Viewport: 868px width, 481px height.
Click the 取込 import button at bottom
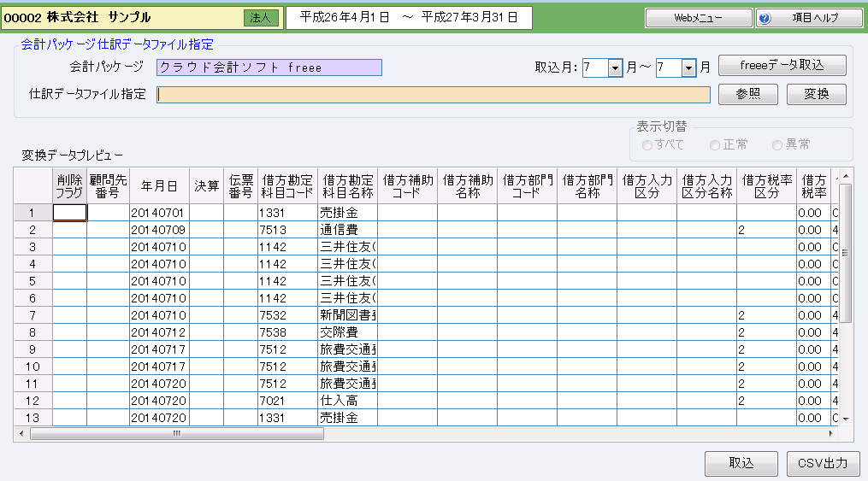point(741,464)
